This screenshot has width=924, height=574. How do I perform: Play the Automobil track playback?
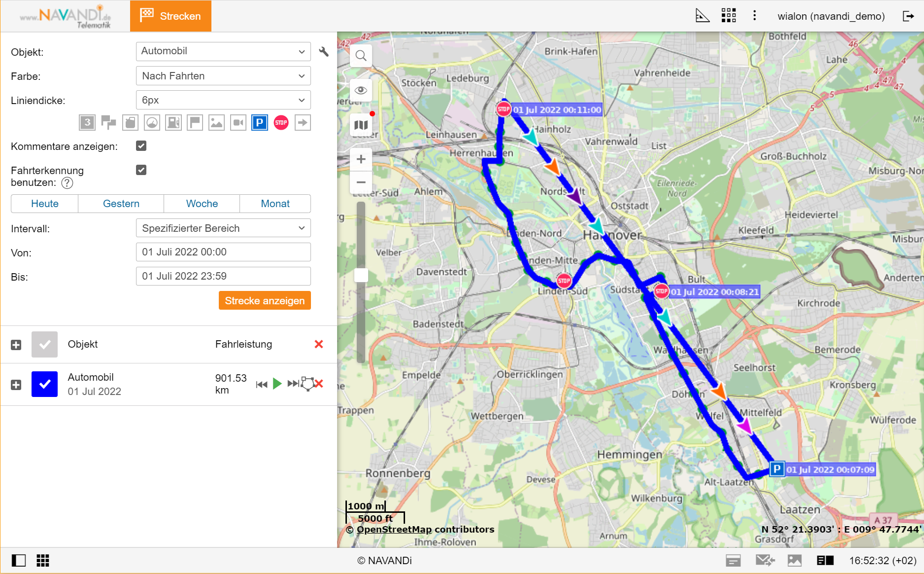point(277,384)
